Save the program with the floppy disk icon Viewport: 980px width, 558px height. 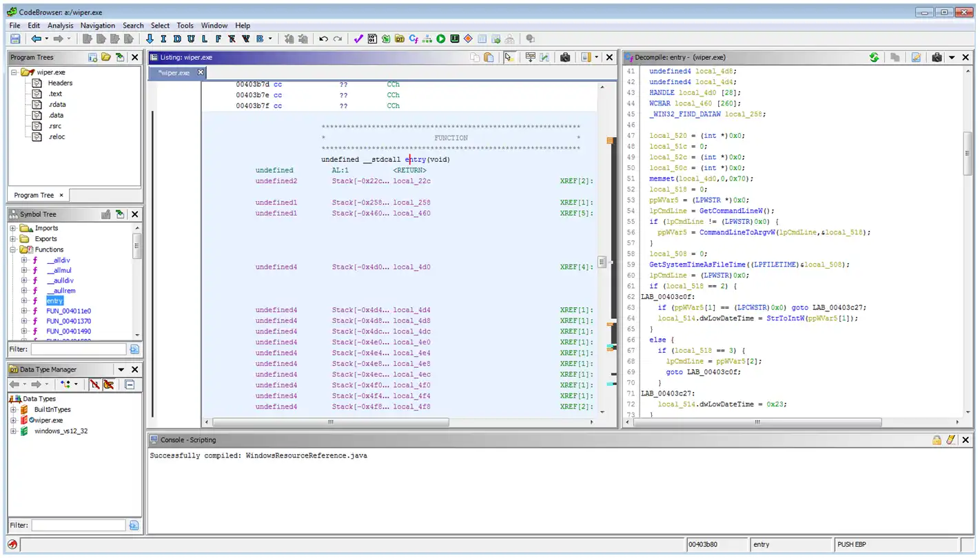[x=15, y=39]
